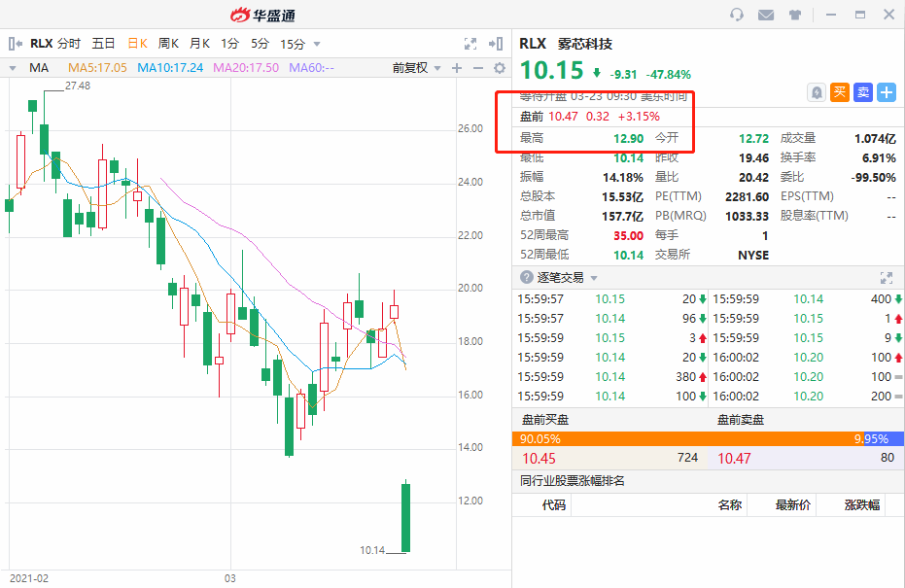This screenshot has height=588, width=905.
Task: Open more timeframes dropdown arrow
Action: pos(316,45)
